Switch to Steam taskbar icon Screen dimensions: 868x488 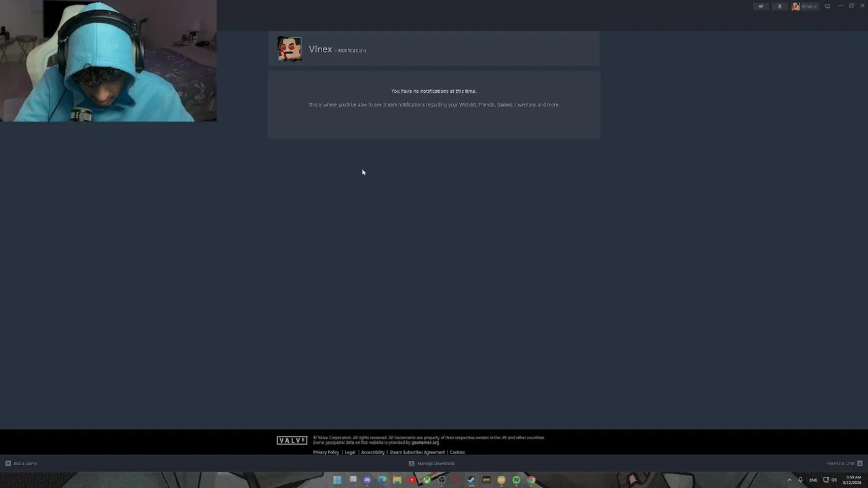coord(471,480)
